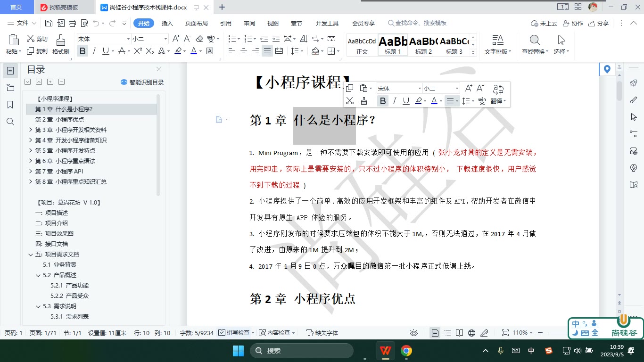Click the scissors cut icon in floating toolbar
The image size is (644, 362).
349,101
